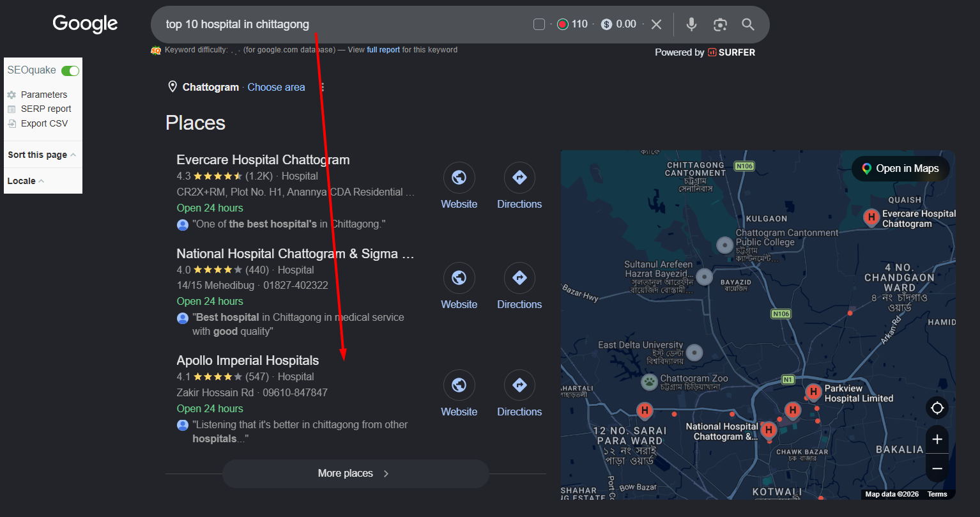This screenshot has height=517, width=980.
Task: Open Search by image camera icon
Action: tap(720, 24)
